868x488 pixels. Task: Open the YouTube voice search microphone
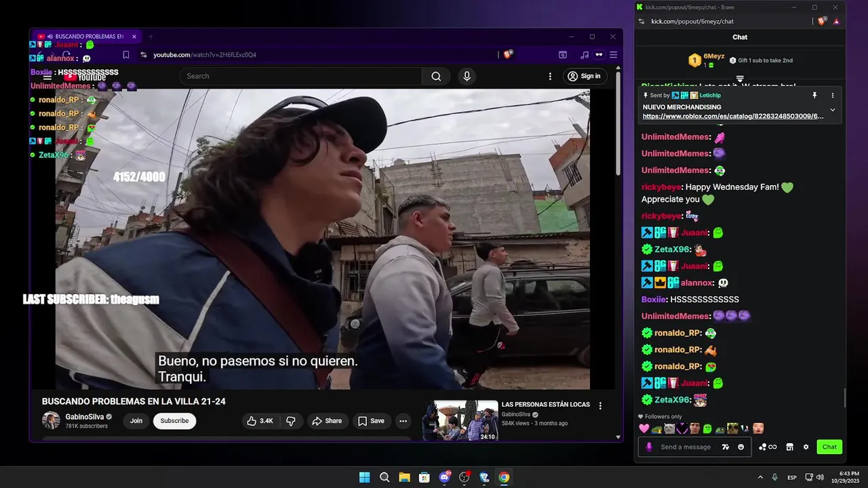coord(467,76)
